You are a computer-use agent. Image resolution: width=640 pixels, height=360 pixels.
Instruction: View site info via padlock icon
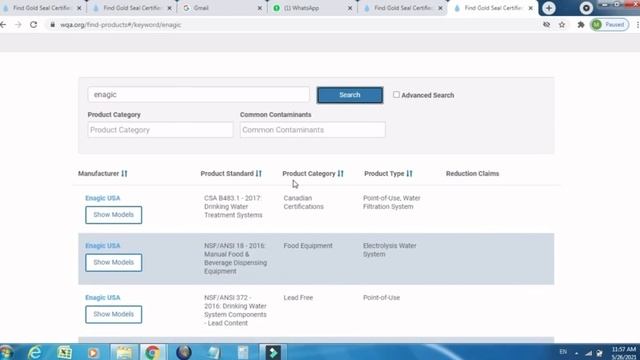point(52,25)
